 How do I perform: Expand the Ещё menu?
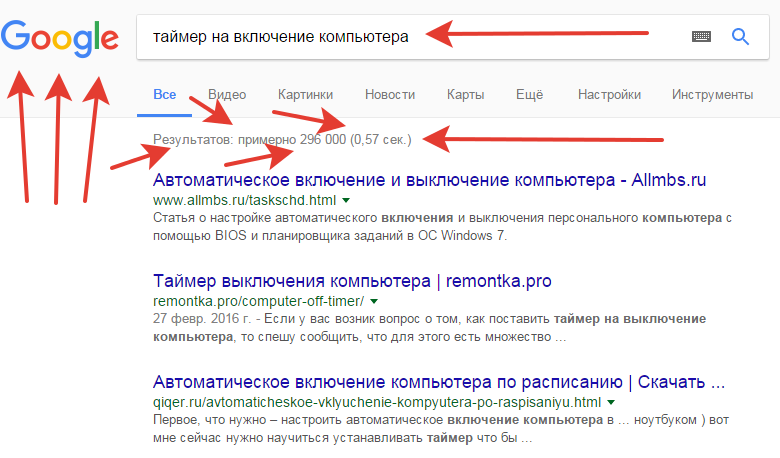pos(530,94)
